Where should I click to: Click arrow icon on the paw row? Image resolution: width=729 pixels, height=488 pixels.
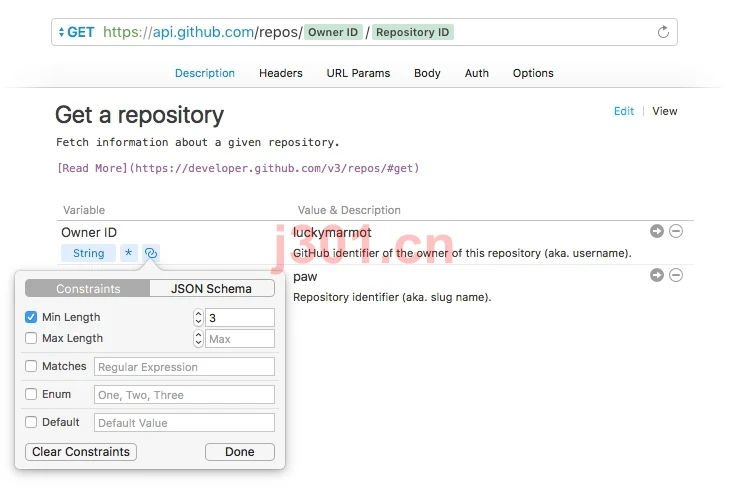(656, 275)
